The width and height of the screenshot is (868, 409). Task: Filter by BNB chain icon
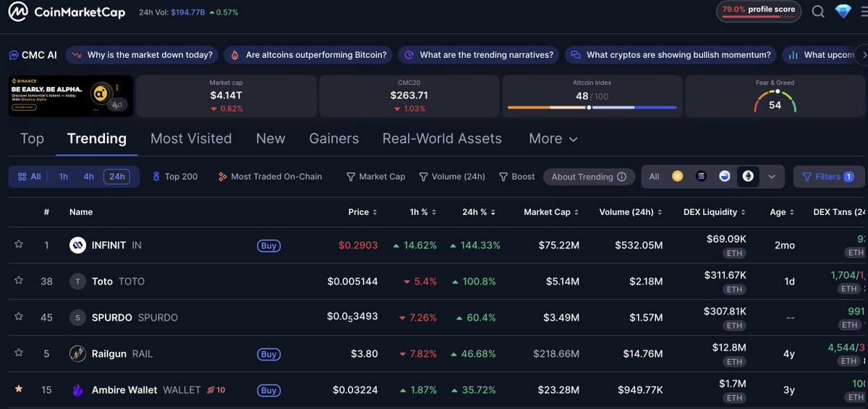point(677,177)
